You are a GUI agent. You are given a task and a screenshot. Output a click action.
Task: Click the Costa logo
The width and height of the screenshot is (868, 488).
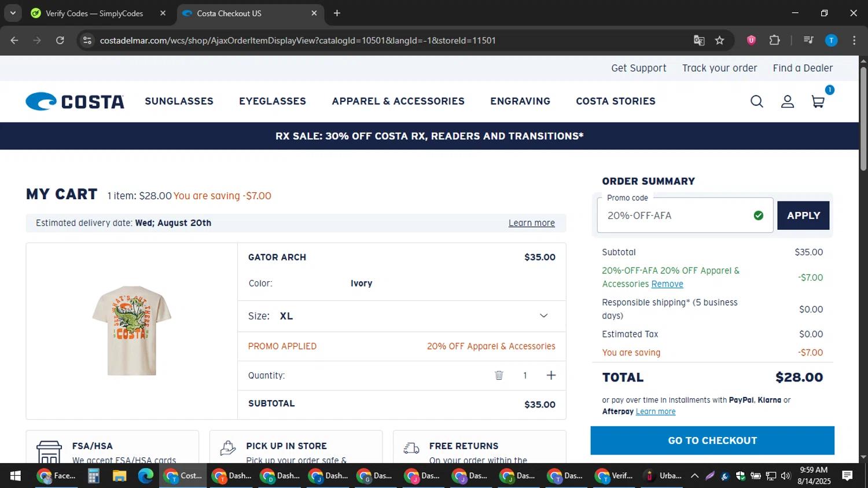click(75, 101)
